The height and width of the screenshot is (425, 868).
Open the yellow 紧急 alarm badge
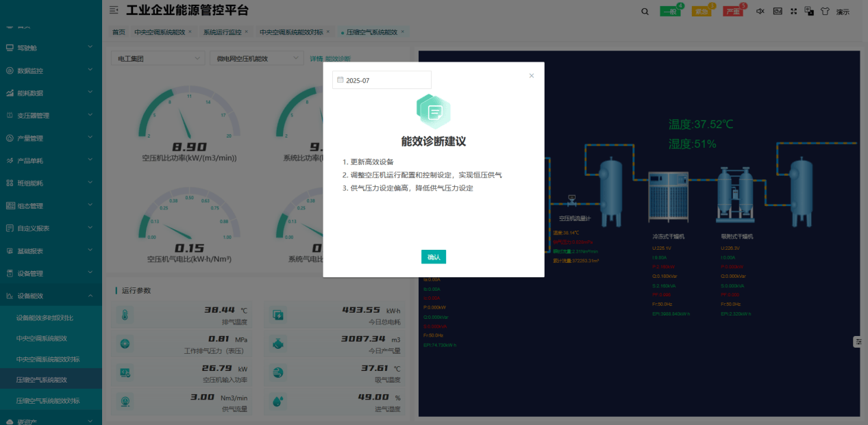702,12
